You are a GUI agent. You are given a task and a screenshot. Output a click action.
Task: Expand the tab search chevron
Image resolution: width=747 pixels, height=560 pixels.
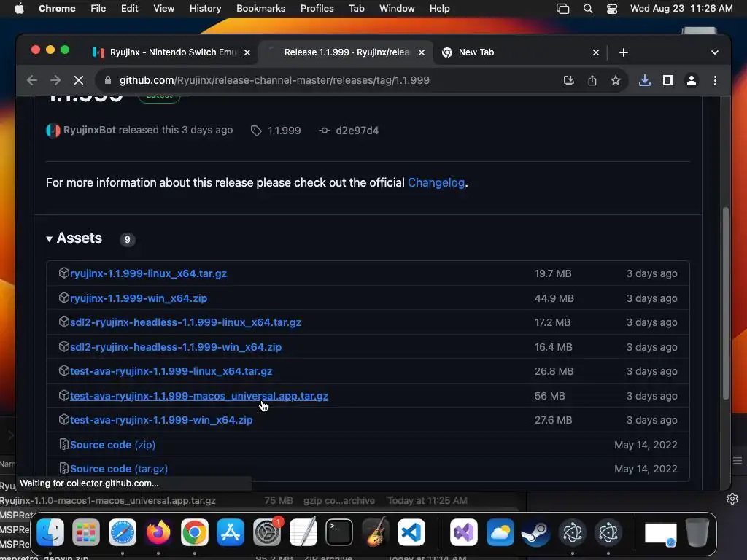click(x=715, y=52)
